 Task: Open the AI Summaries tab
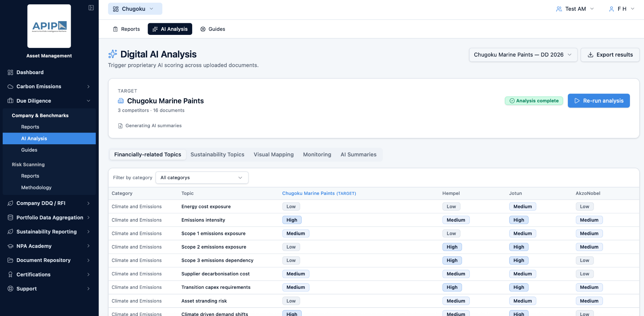(x=359, y=155)
